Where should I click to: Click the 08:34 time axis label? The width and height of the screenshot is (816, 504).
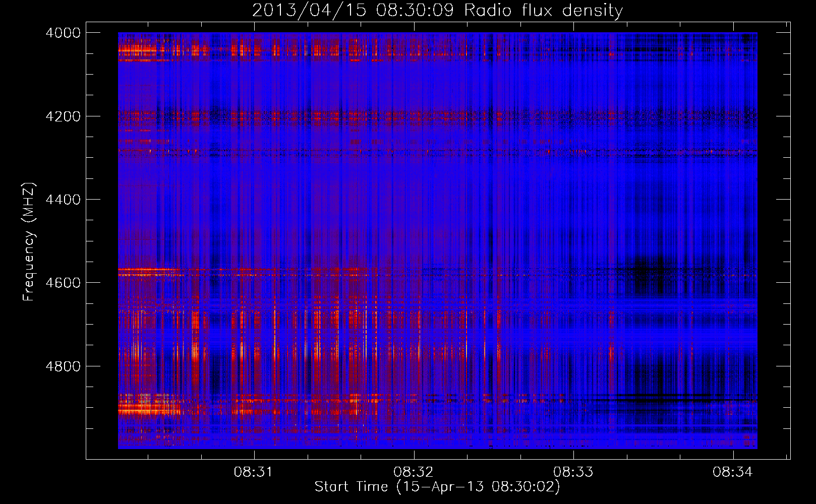[x=732, y=472]
